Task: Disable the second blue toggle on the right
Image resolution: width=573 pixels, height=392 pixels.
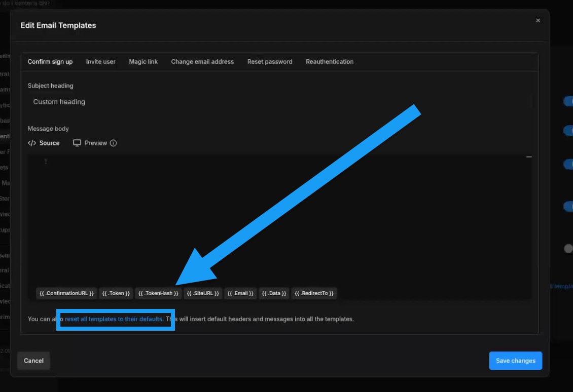Action: point(568,131)
